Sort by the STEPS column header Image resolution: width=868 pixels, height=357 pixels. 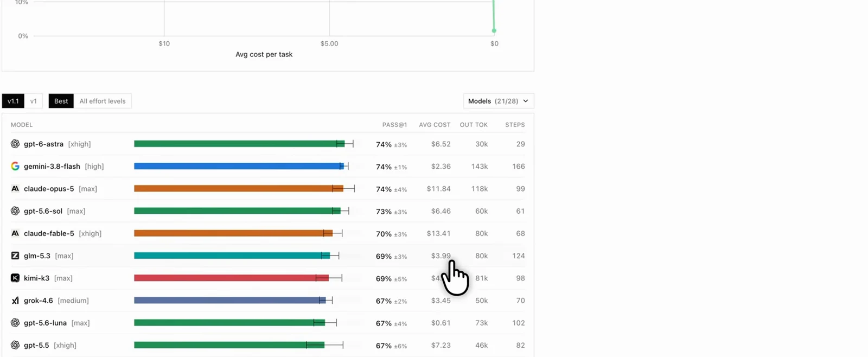tap(515, 125)
